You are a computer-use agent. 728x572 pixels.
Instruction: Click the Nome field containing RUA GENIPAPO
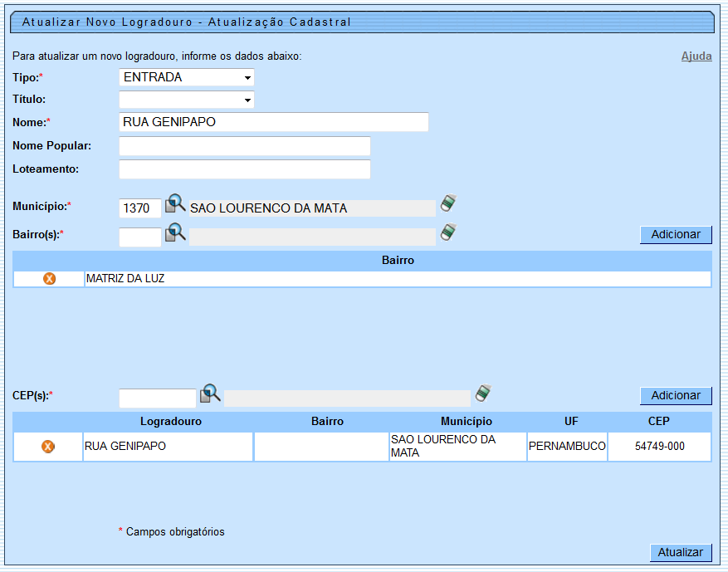click(273, 123)
